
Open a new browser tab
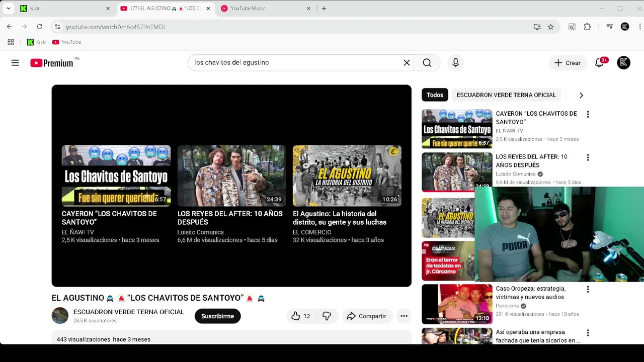tap(324, 9)
